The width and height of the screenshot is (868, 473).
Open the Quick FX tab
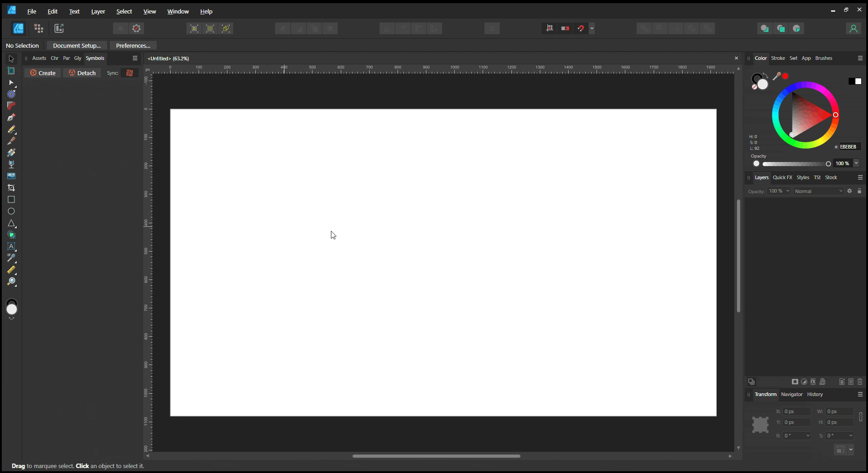[x=782, y=177]
